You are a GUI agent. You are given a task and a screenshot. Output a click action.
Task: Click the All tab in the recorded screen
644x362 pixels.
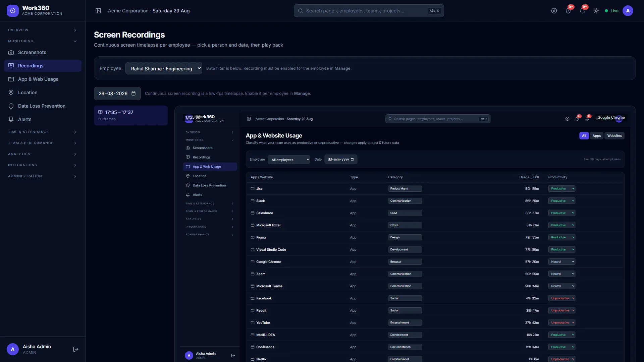click(584, 136)
